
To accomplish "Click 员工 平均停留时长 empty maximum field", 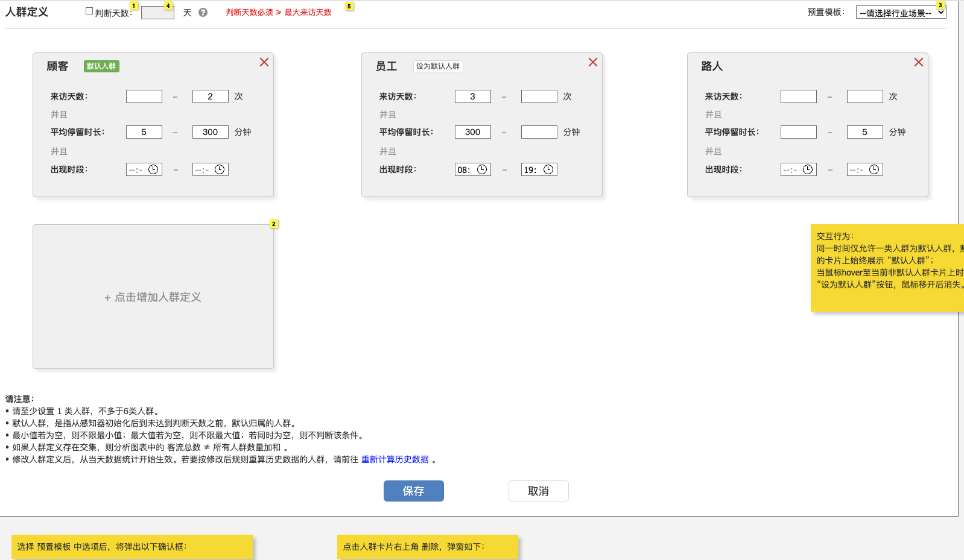I will tap(539, 132).
